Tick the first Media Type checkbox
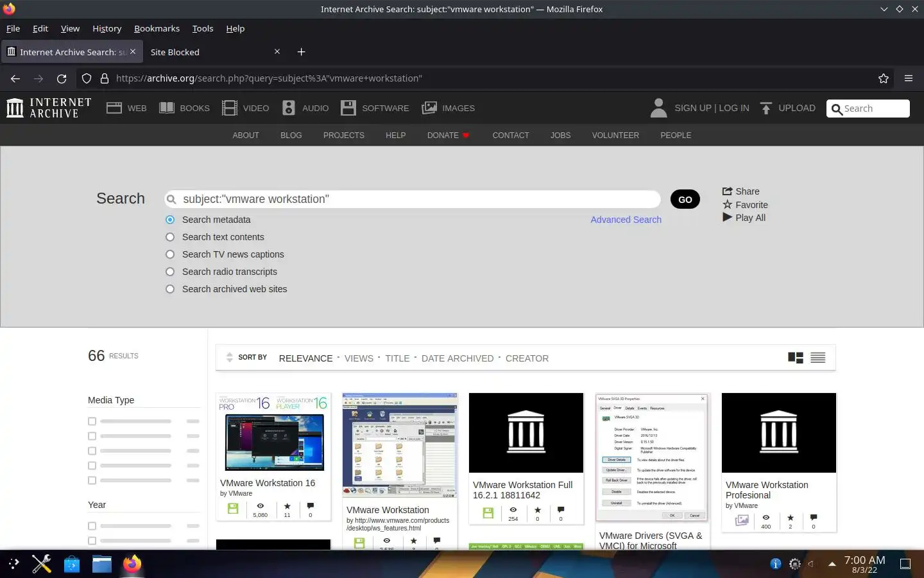 tap(92, 421)
